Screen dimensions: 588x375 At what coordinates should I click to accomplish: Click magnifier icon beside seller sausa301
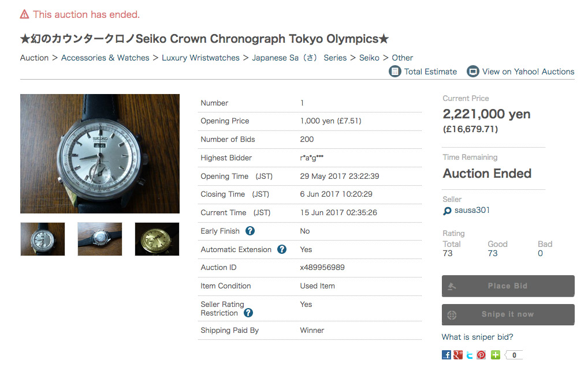[447, 211]
